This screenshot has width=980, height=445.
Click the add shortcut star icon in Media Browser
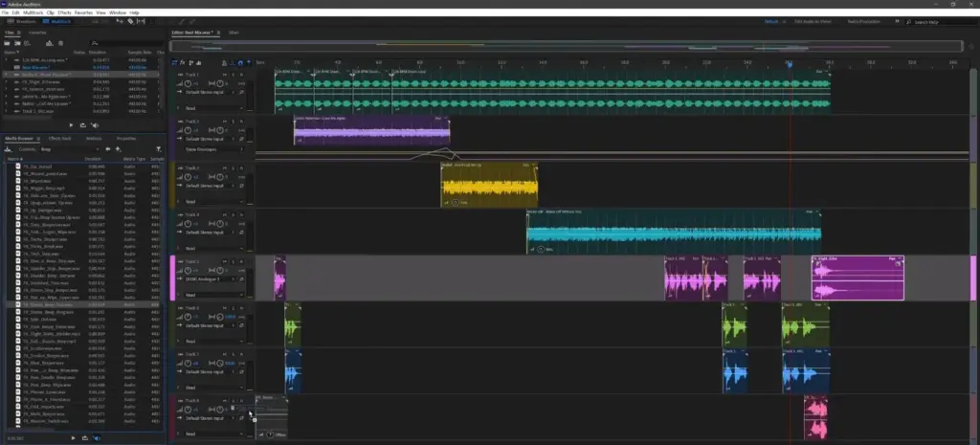[x=117, y=149]
